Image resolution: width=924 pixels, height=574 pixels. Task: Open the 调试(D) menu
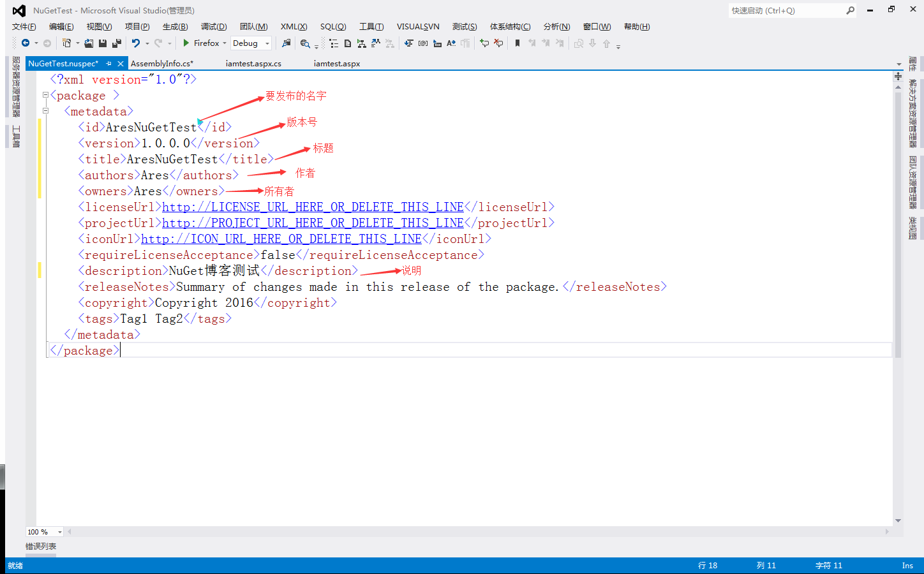pos(214,27)
